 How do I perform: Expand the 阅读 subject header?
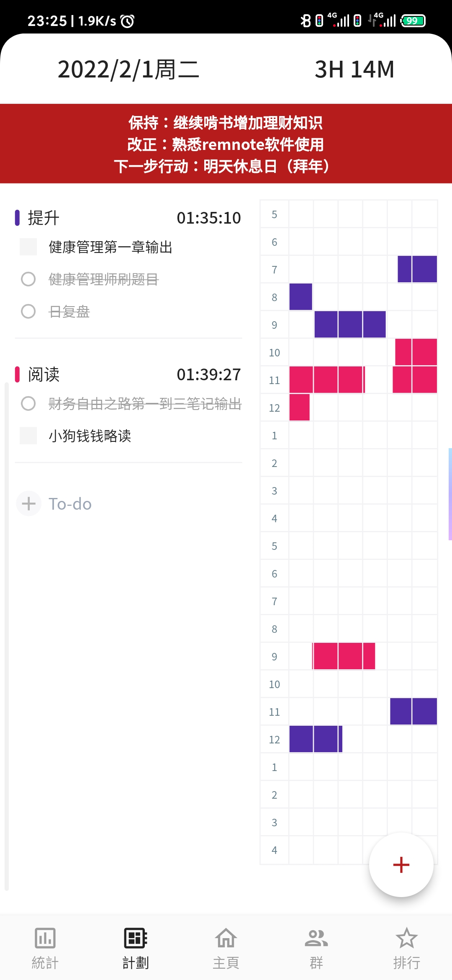44,374
